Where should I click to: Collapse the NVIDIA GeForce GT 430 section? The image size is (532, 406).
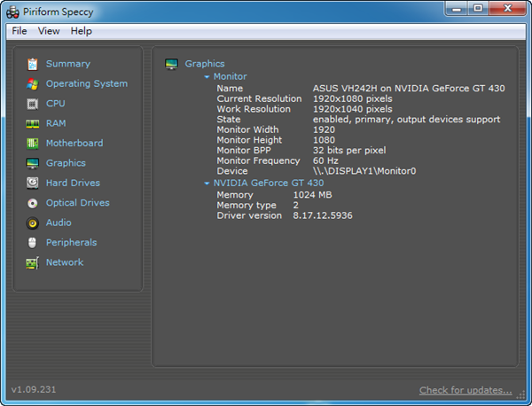coord(207,183)
